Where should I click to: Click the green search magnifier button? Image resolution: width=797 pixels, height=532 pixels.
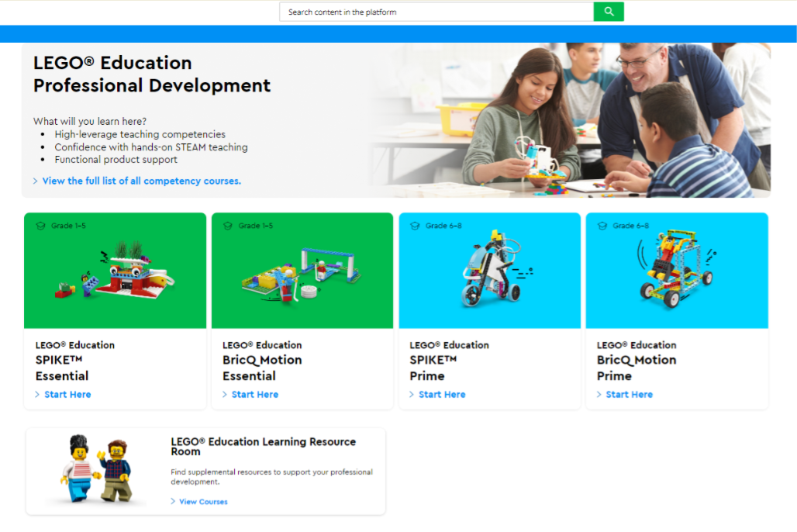click(x=609, y=12)
